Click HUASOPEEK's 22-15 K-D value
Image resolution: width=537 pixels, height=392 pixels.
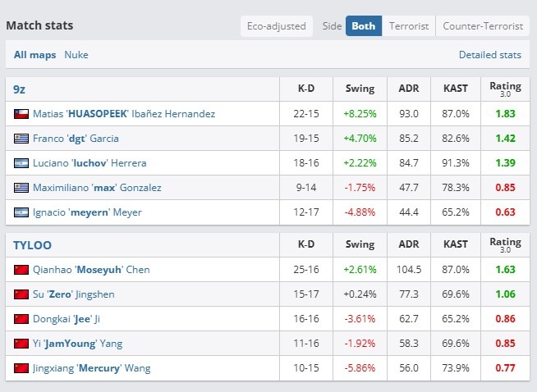click(x=306, y=113)
